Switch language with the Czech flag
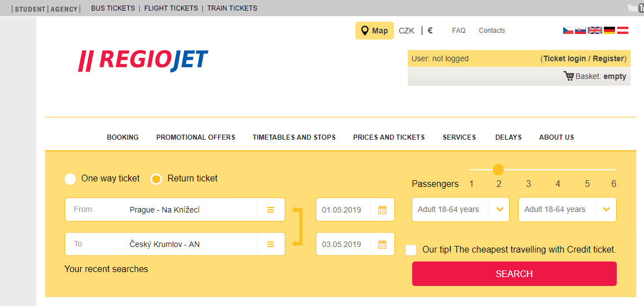The width and height of the screenshot is (644, 306). (568, 31)
